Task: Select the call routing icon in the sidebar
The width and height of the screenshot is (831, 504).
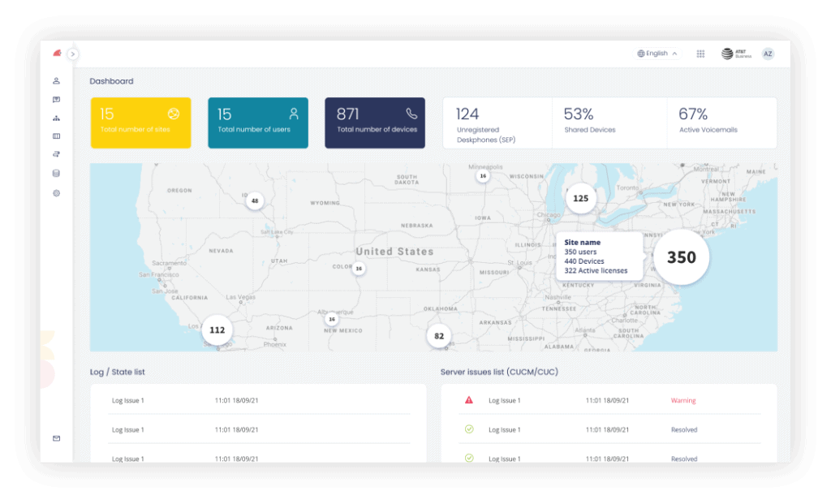Action: pos(56,153)
